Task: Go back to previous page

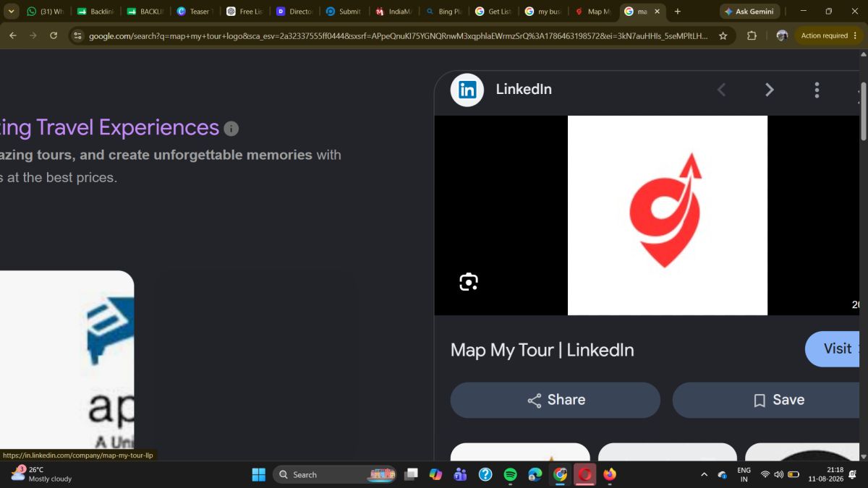Action: point(13,35)
